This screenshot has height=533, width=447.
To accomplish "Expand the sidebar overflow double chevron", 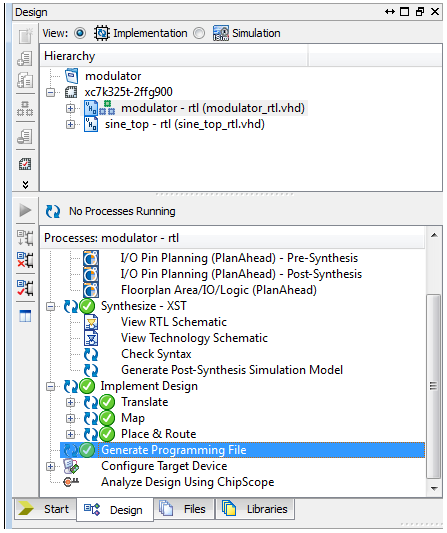I will (x=25, y=185).
